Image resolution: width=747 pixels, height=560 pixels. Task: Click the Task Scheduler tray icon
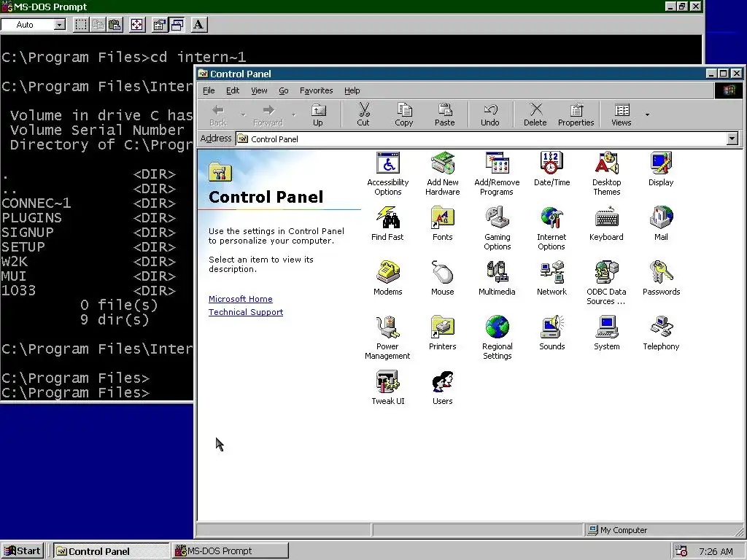tap(681, 551)
